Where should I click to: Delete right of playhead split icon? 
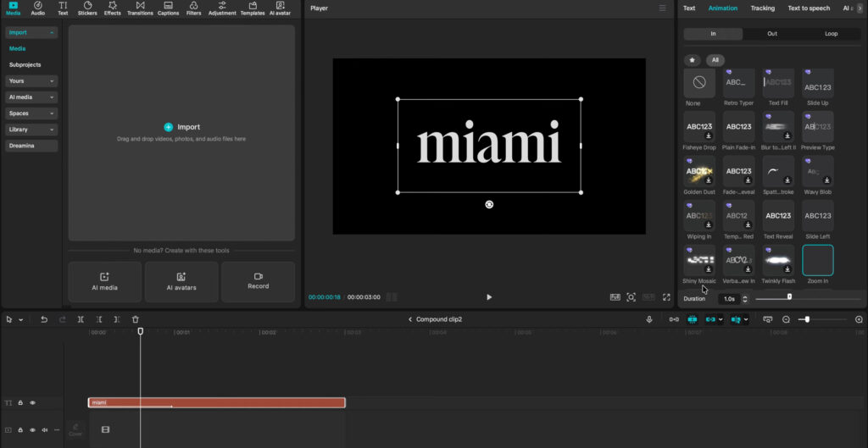pos(117,319)
